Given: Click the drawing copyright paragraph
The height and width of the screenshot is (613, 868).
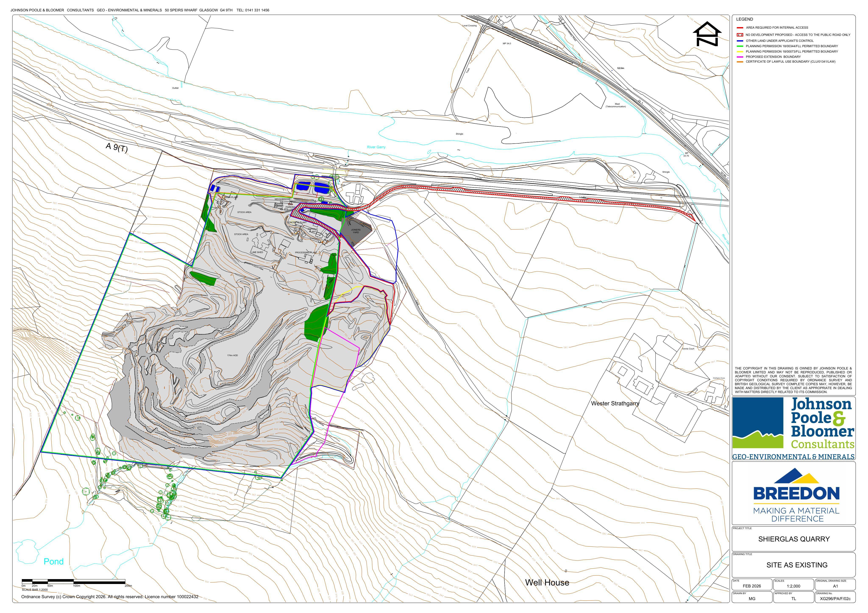Looking at the screenshot, I should (x=794, y=380).
